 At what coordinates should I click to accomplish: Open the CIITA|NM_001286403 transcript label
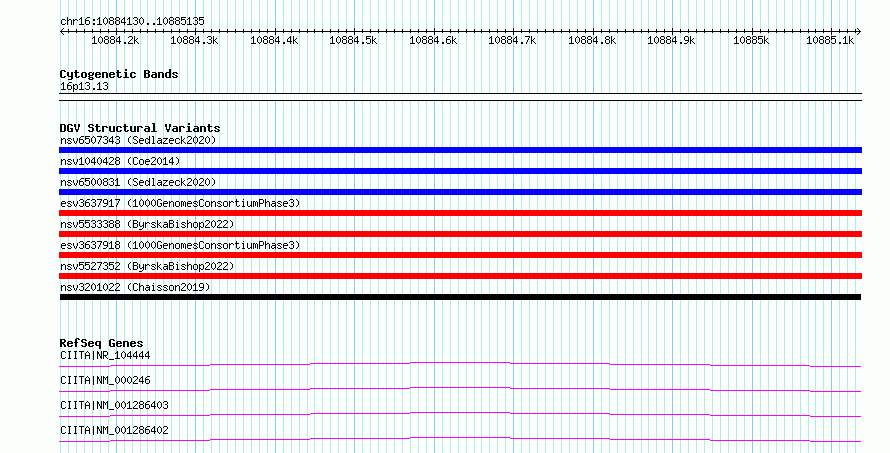(x=114, y=405)
